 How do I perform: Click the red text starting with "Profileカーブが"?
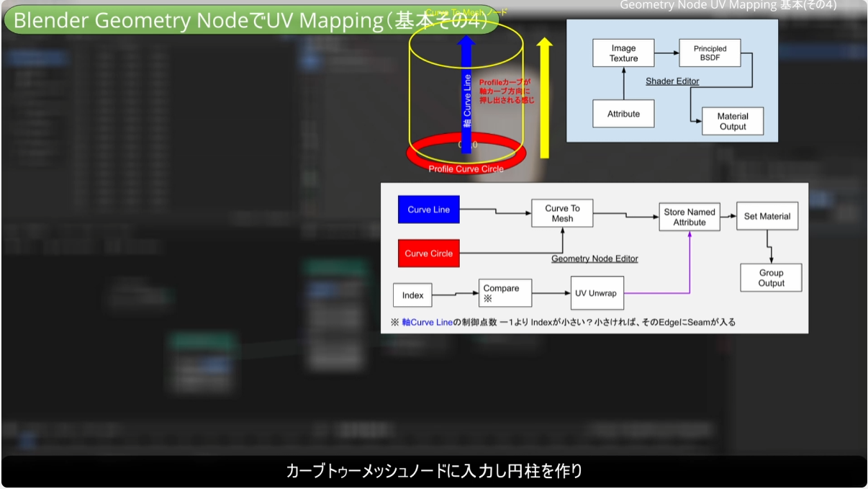pos(507,91)
